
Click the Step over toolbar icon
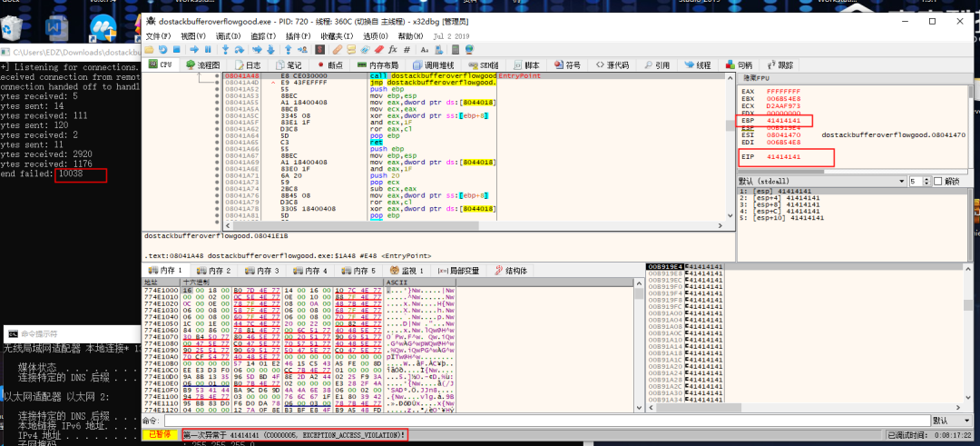coord(240,49)
